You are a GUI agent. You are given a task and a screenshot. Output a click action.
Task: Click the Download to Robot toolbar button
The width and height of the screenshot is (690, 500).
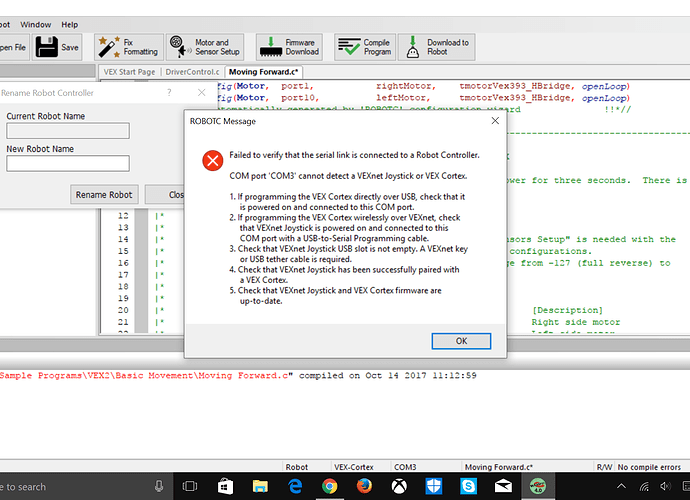coord(437,47)
